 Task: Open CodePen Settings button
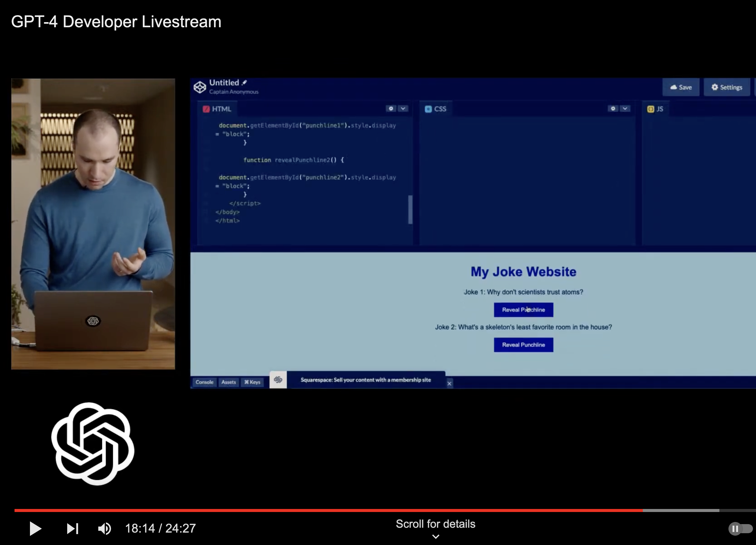point(727,87)
